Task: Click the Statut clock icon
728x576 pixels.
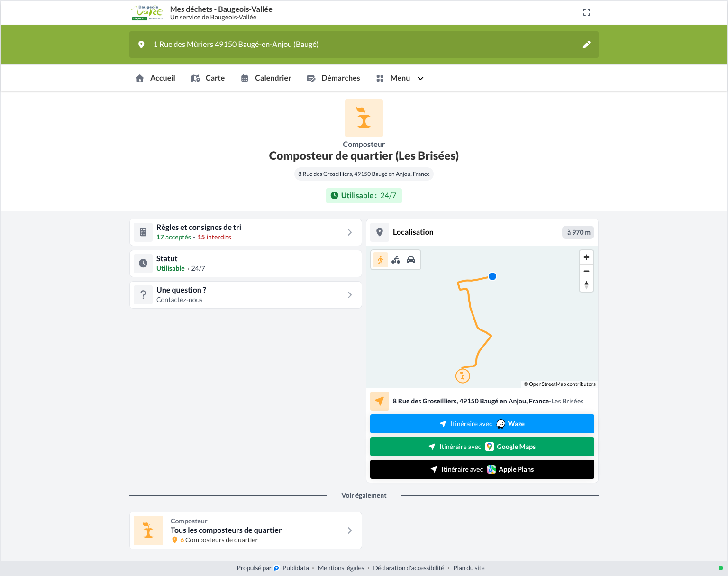Action: pyautogui.click(x=143, y=264)
